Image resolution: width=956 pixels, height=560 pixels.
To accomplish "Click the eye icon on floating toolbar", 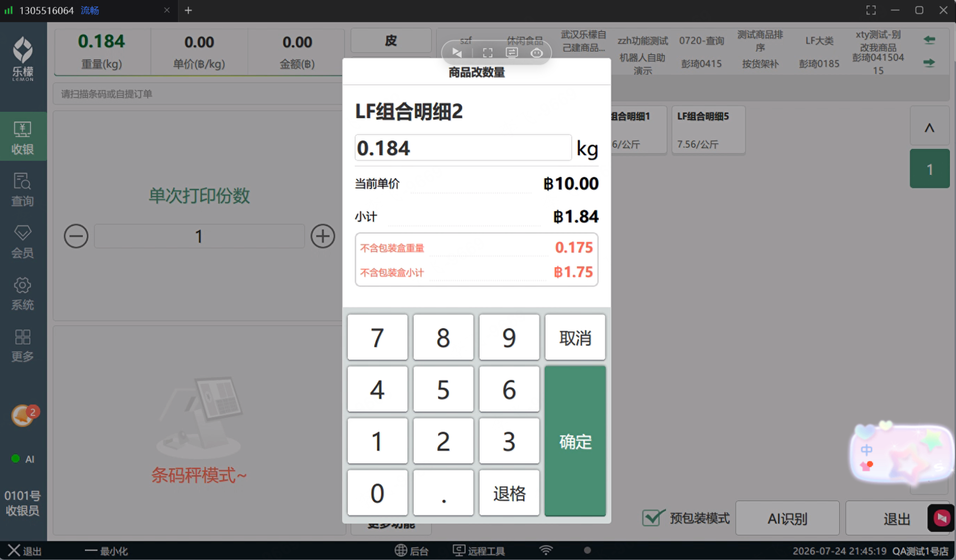I will (537, 53).
